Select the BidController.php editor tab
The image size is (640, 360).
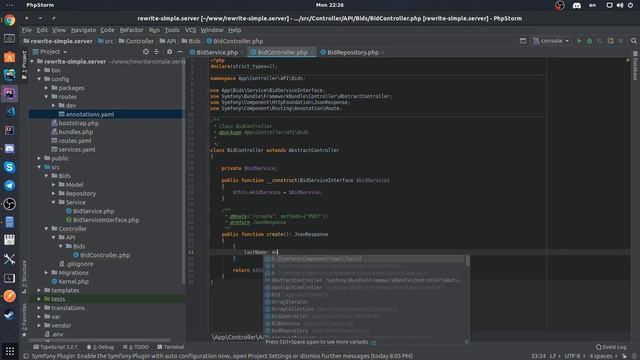pyautogui.click(x=282, y=52)
